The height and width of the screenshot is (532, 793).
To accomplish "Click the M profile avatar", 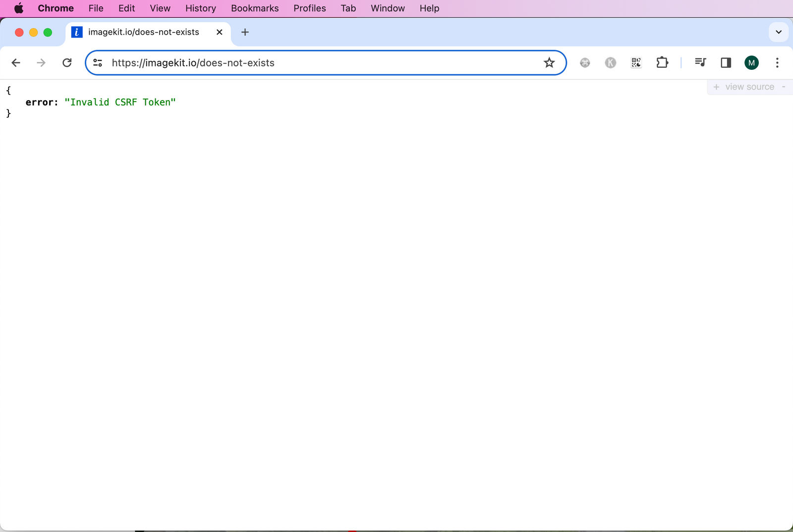I will [x=751, y=62].
